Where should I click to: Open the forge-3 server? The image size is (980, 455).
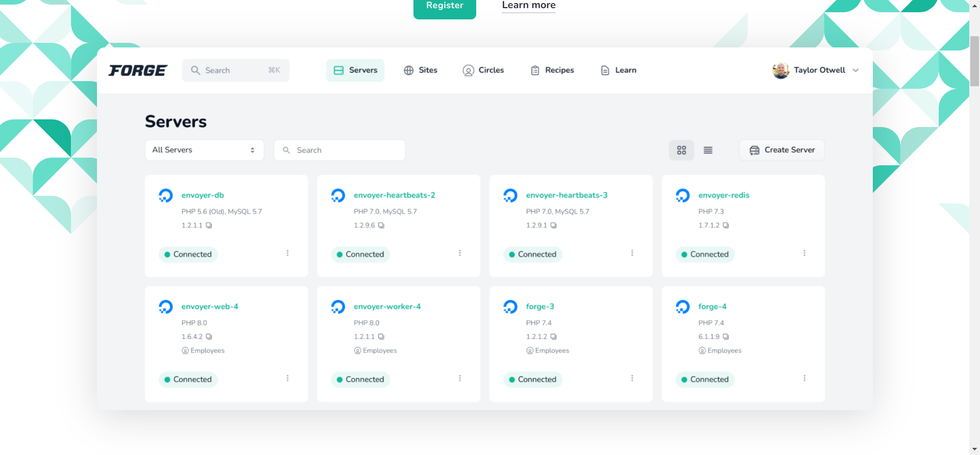coord(540,307)
